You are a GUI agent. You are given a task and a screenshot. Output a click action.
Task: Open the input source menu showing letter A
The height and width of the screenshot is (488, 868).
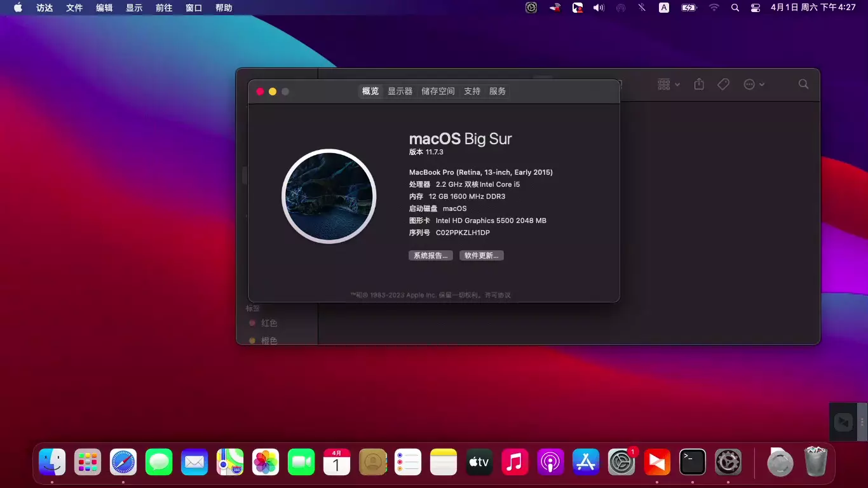[663, 8]
